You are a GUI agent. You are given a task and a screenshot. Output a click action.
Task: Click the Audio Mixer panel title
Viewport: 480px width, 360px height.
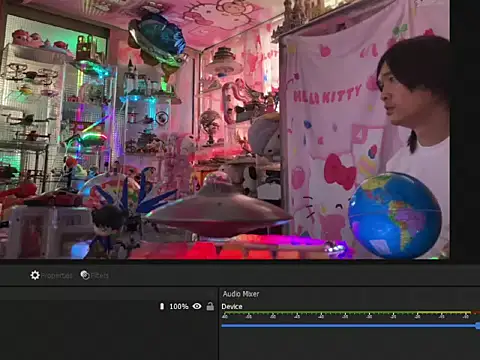pyautogui.click(x=241, y=294)
